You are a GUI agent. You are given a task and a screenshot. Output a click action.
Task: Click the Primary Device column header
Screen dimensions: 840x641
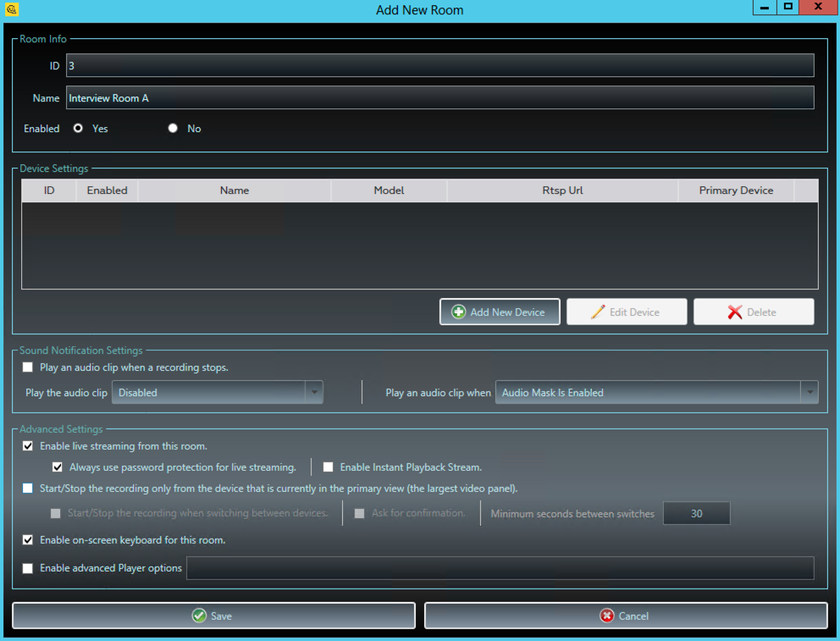pyautogui.click(x=736, y=191)
